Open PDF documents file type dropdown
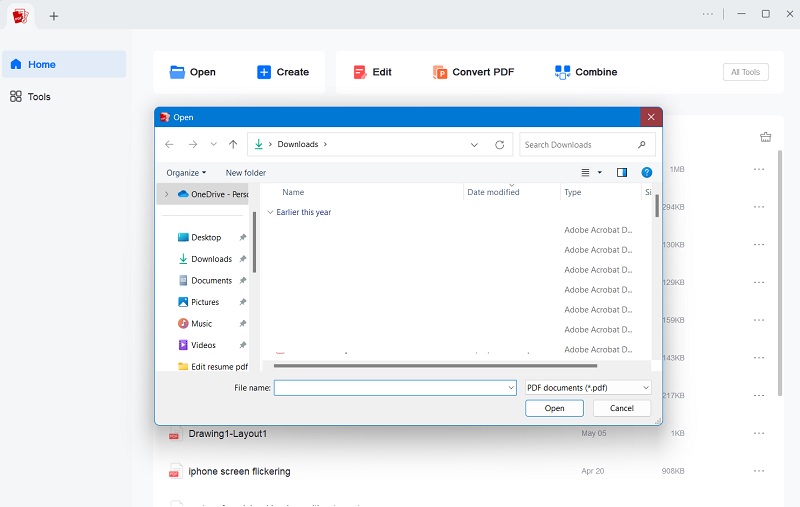This screenshot has width=800, height=507. pos(588,388)
